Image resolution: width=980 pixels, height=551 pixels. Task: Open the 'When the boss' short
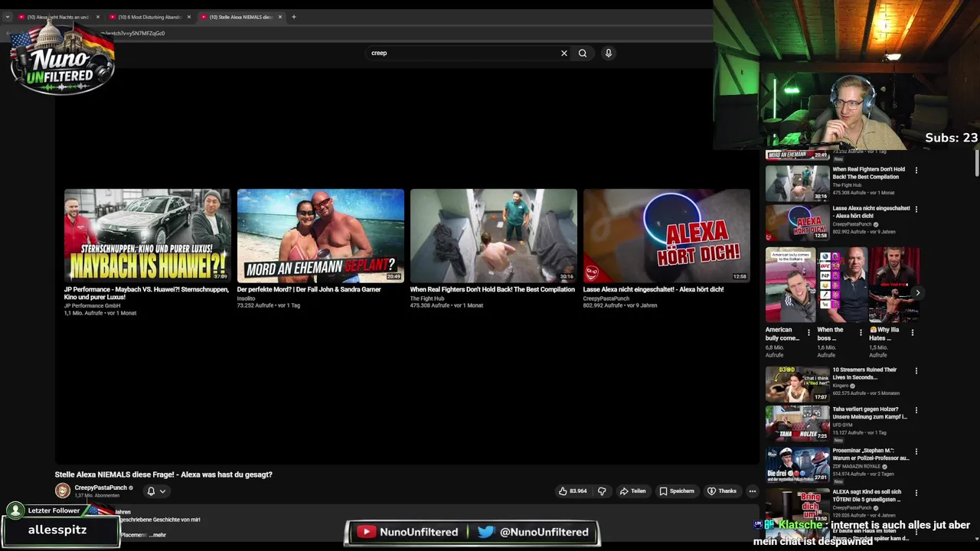pos(841,285)
